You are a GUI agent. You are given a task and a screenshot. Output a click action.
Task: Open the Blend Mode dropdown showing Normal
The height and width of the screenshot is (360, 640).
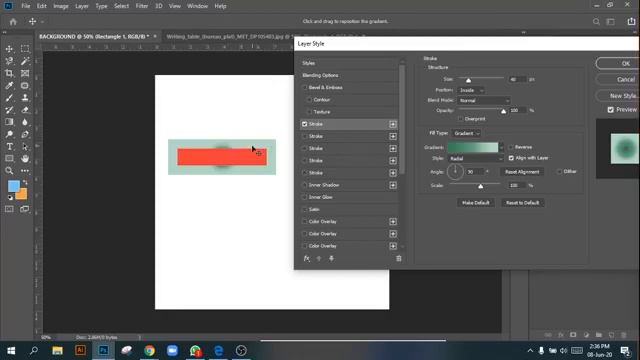pos(484,100)
